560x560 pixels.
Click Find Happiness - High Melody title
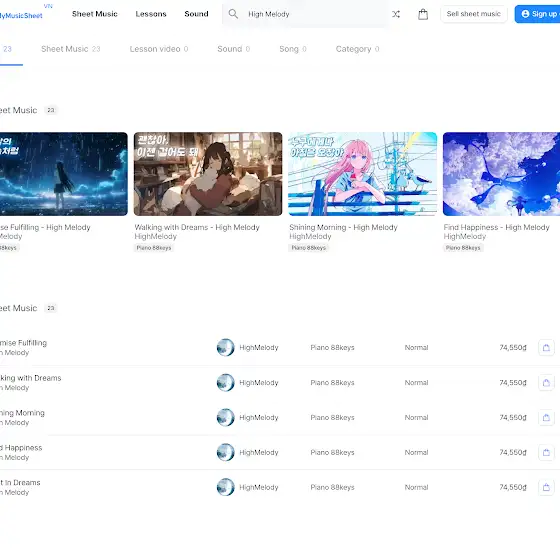[x=496, y=227]
